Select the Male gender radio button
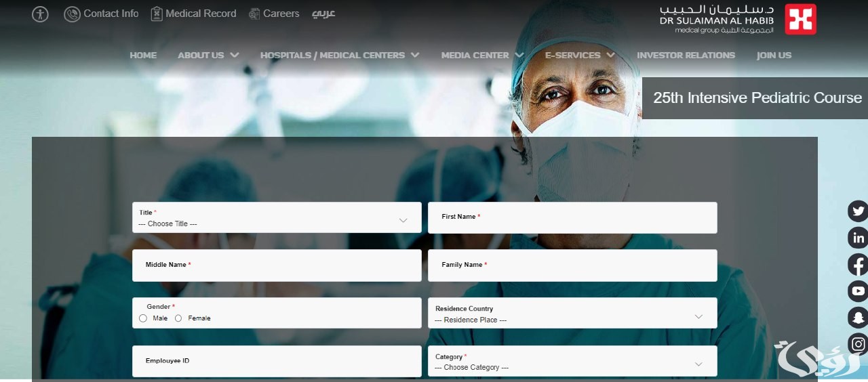The height and width of the screenshot is (382, 868). click(143, 318)
